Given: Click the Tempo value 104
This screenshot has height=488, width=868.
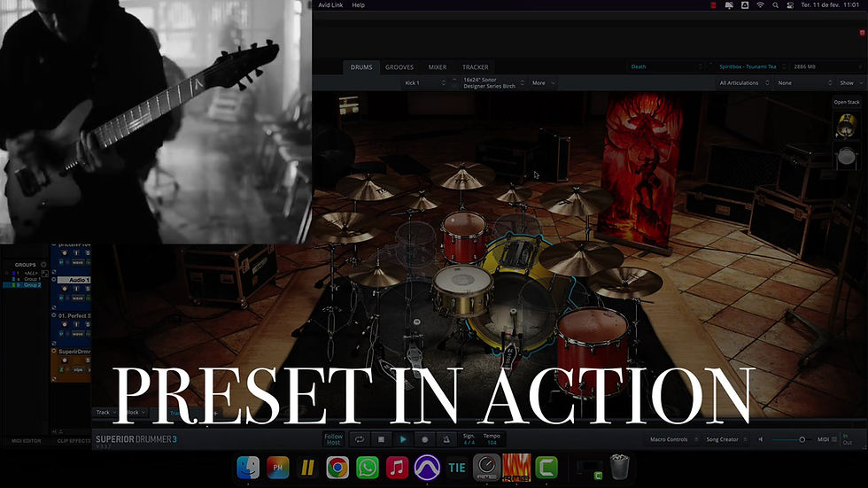Looking at the screenshot, I should pos(492,443).
